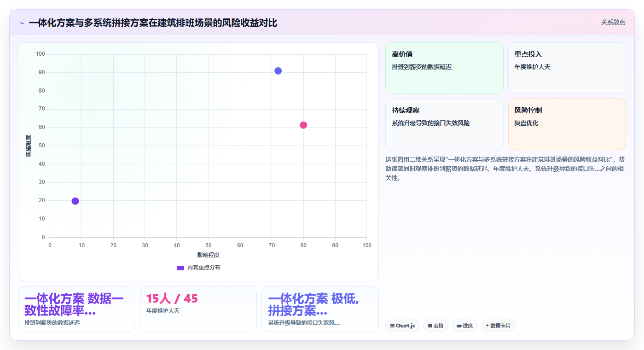Open the 一体化方案 数据一致性故障率 data card

tap(76, 309)
